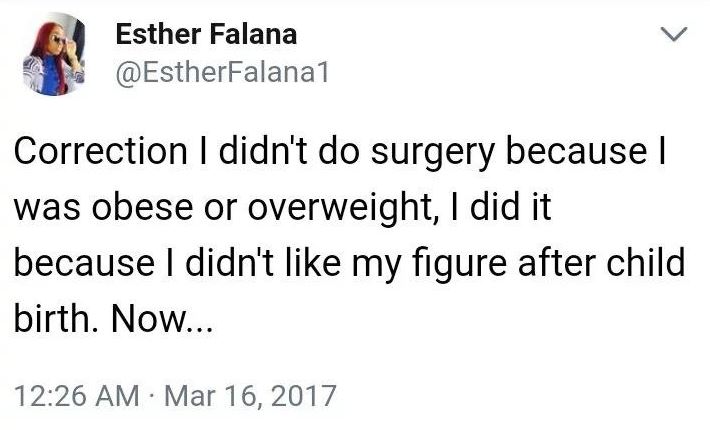Open the Esther Falana display name
Image resolution: width=710 pixels, height=430 pixels.
pyautogui.click(x=206, y=35)
